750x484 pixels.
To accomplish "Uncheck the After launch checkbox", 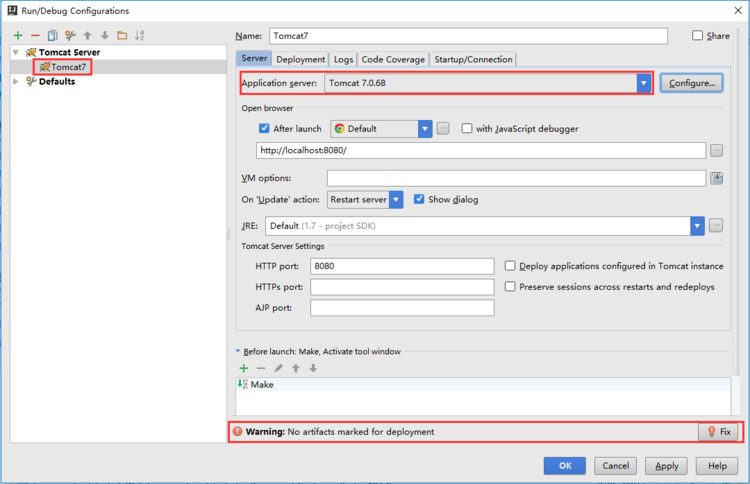I will pyautogui.click(x=264, y=128).
